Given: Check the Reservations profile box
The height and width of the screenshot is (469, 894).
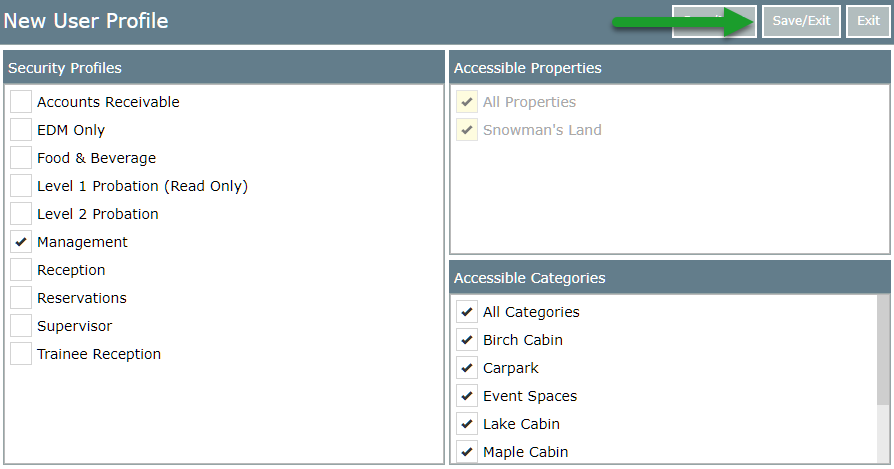Looking at the screenshot, I should (21, 298).
